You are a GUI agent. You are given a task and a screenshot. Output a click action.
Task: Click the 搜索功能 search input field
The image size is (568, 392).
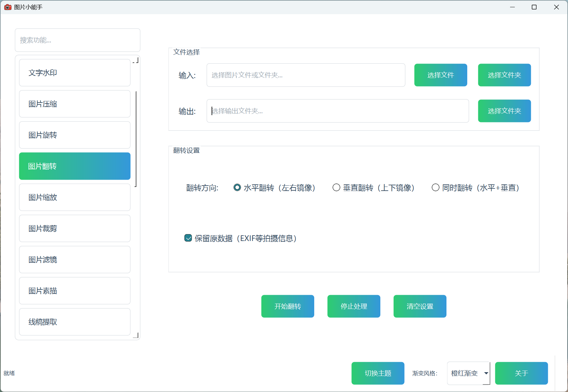pos(77,40)
